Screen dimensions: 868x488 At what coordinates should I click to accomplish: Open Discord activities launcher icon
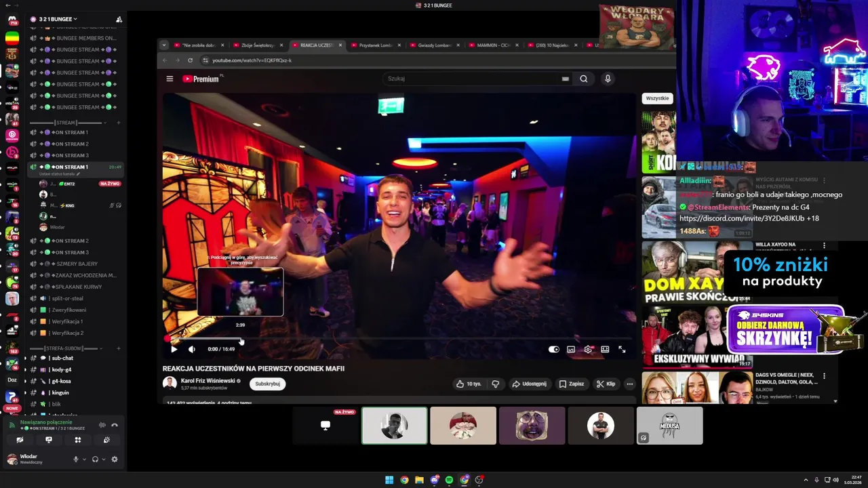78,440
